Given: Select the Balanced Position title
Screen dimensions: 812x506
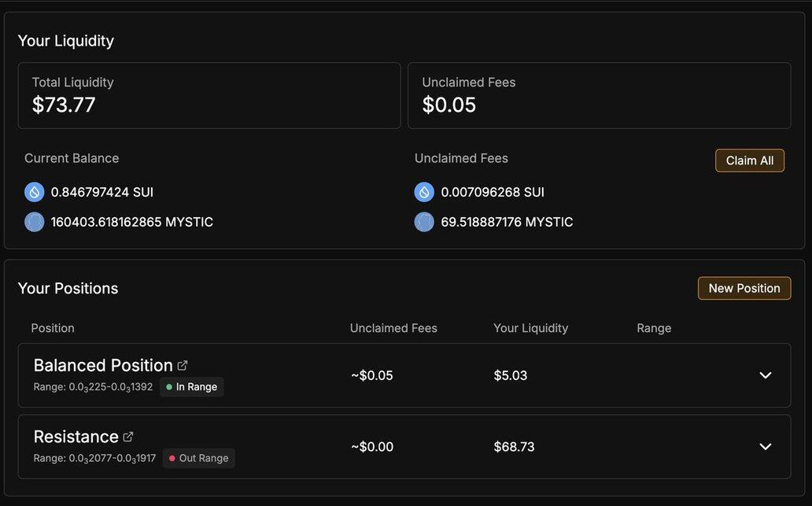Looking at the screenshot, I should [103, 365].
